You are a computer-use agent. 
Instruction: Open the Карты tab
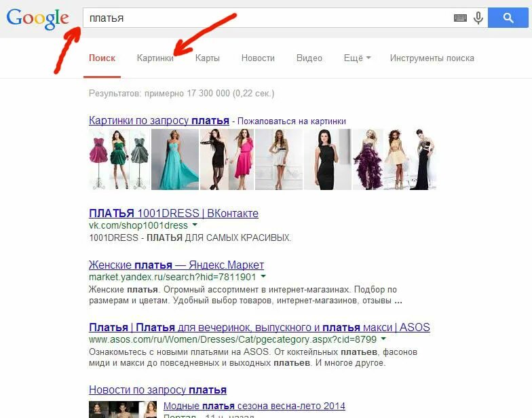click(x=208, y=58)
